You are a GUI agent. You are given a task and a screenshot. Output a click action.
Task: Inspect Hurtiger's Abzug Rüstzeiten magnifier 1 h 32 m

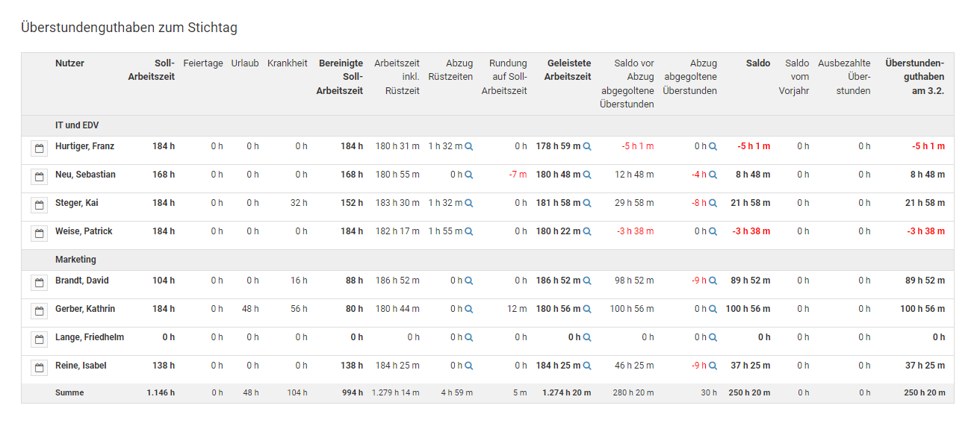coord(469,147)
